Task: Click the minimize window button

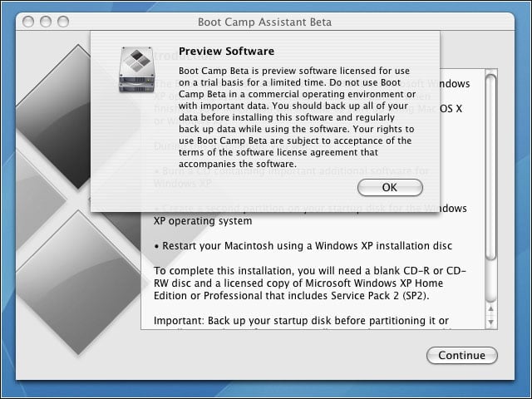Action: tap(46, 22)
